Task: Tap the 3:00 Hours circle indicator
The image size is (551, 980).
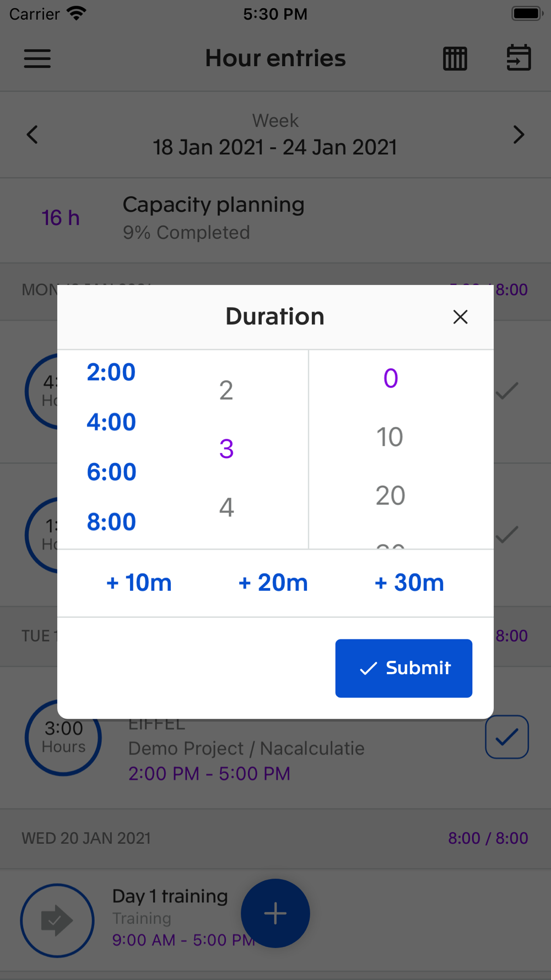Action: click(x=63, y=737)
